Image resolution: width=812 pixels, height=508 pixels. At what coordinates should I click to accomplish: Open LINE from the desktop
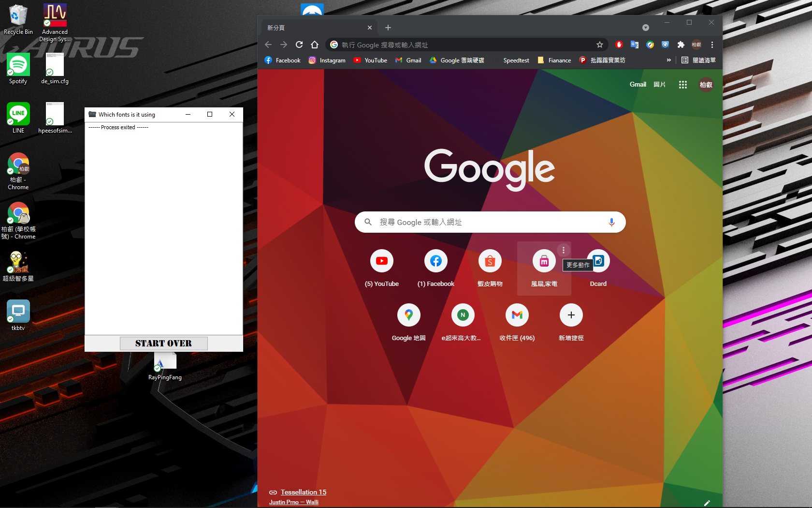(x=18, y=114)
